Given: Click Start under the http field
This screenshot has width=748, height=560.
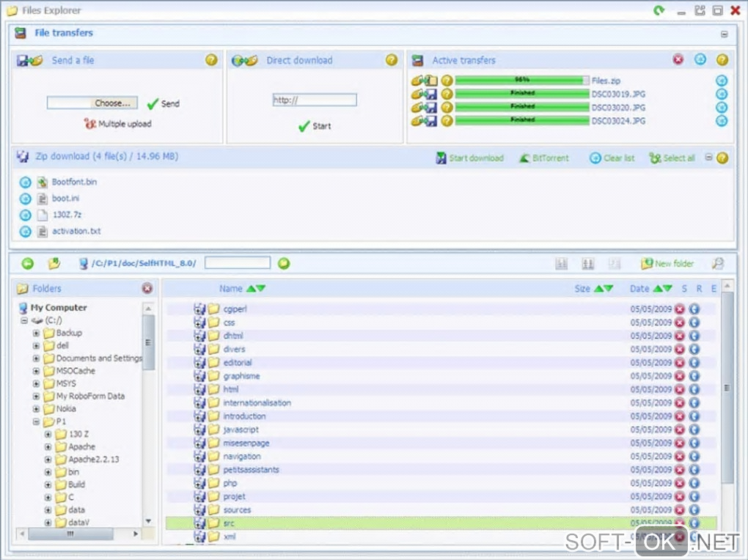Looking at the screenshot, I should tap(315, 126).
